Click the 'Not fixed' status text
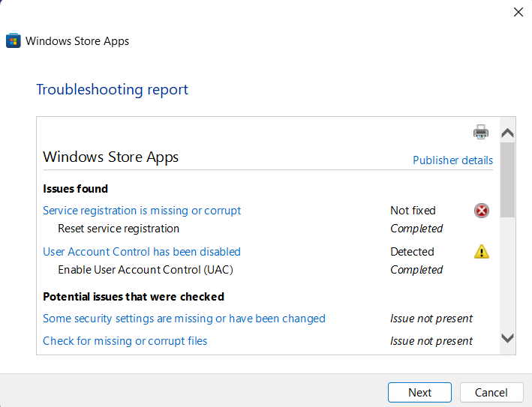Screen dimensions: 532x407 (x=413, y=211)
